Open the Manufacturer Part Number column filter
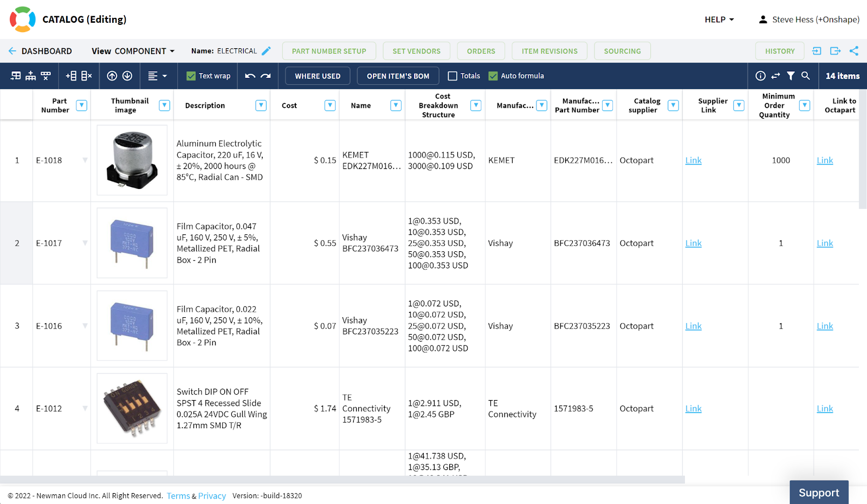 coord(607,106)
